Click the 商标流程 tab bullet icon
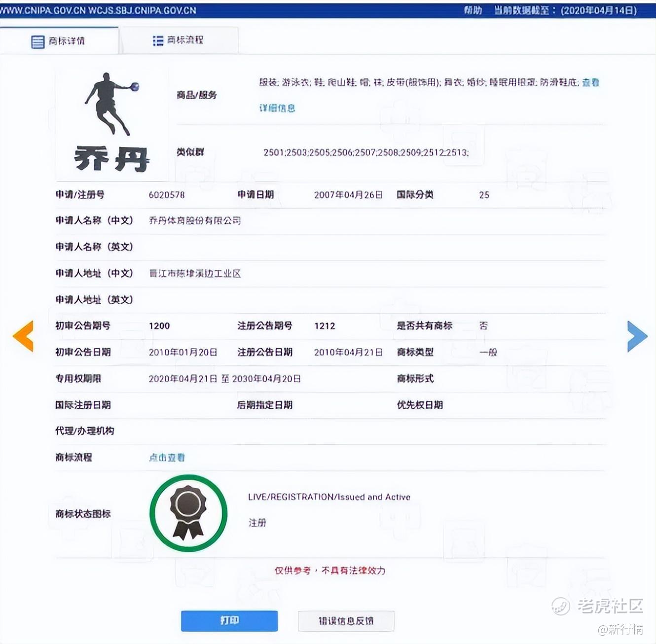This screenshot has height=644, width=656. click(158, 40)
